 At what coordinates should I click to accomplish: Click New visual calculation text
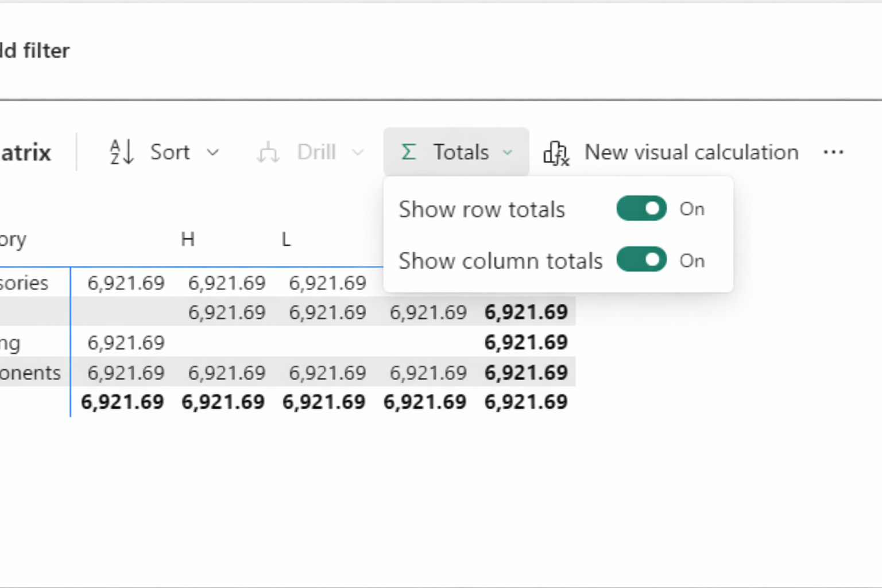point(691,152)
